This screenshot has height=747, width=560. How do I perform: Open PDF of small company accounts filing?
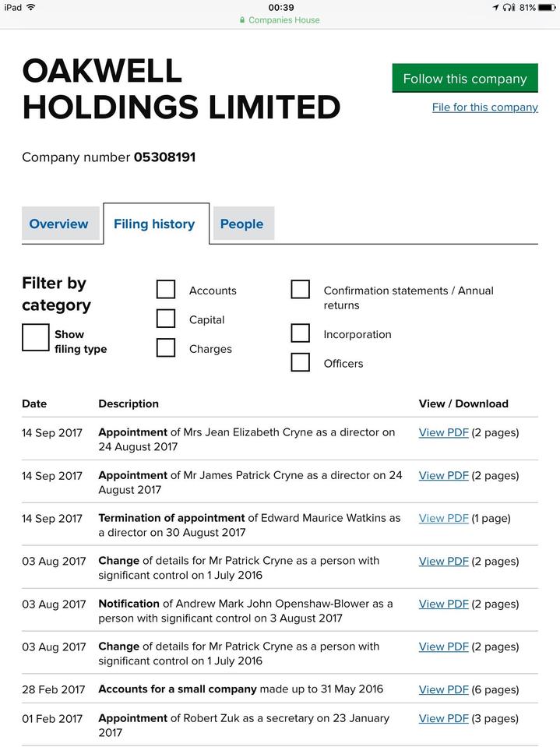443,689
